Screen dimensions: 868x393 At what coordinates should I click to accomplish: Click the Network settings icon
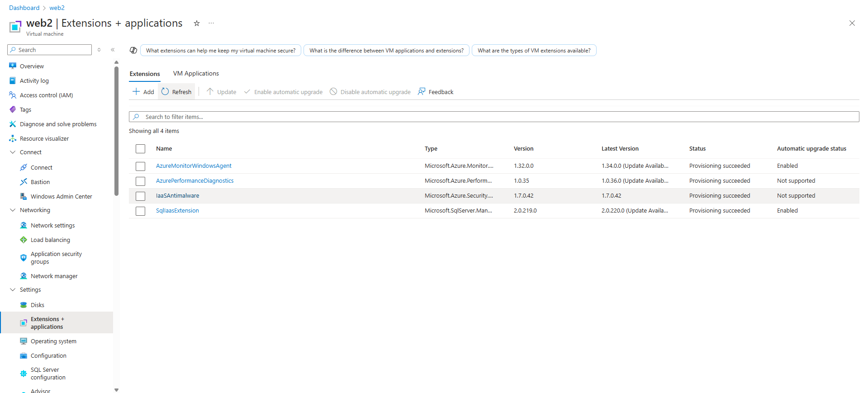[x=24, y=225]
